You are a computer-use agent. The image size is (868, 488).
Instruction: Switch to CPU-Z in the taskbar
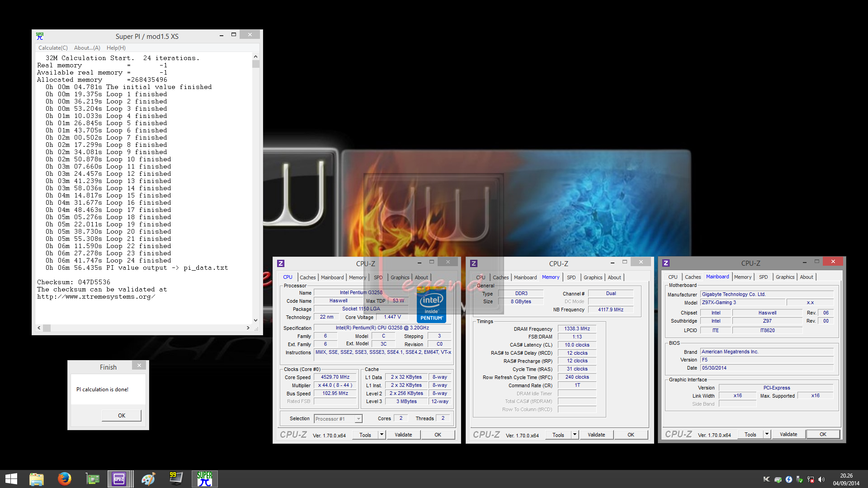pyautogui.click(x=120, y=479)
